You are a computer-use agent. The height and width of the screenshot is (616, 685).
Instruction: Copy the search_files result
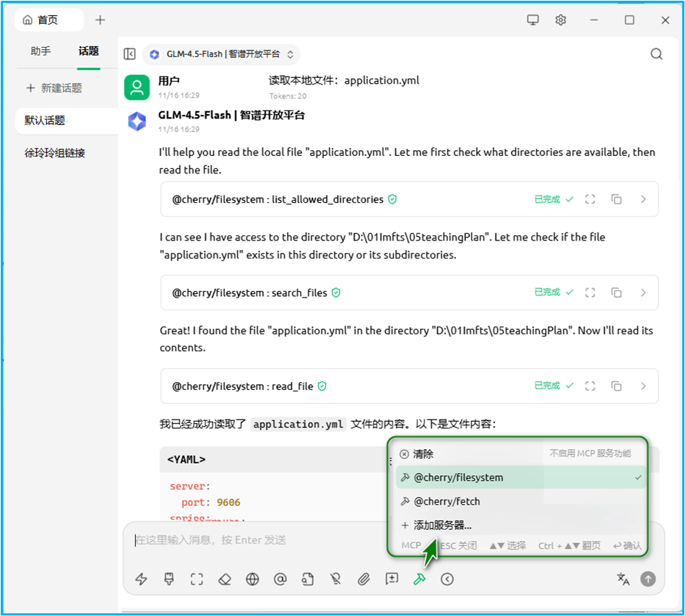[x=616, y=292]
